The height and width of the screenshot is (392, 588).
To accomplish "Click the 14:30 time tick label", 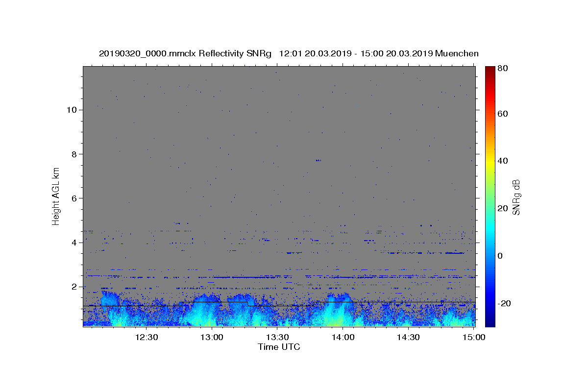I will click(x=408, y=337).
